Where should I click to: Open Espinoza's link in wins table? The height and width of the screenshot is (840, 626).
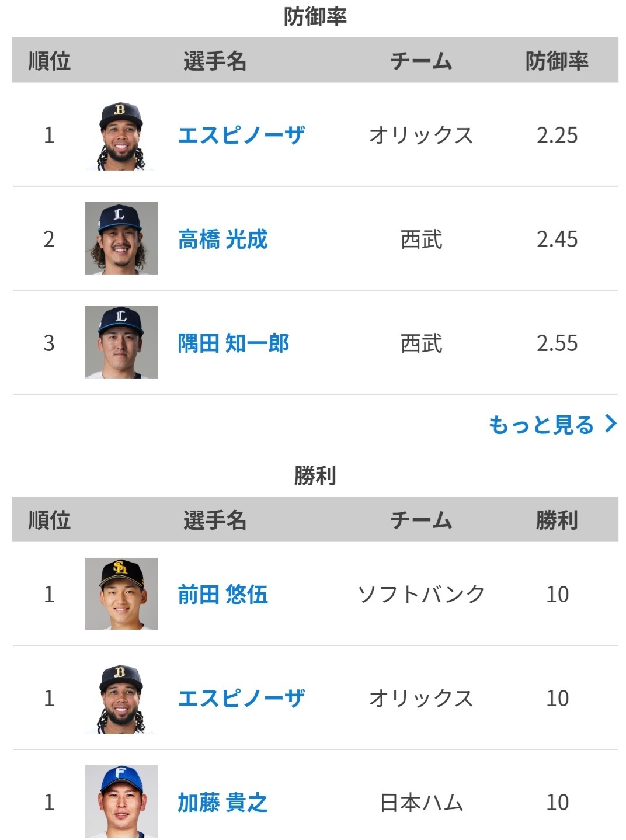241,698
